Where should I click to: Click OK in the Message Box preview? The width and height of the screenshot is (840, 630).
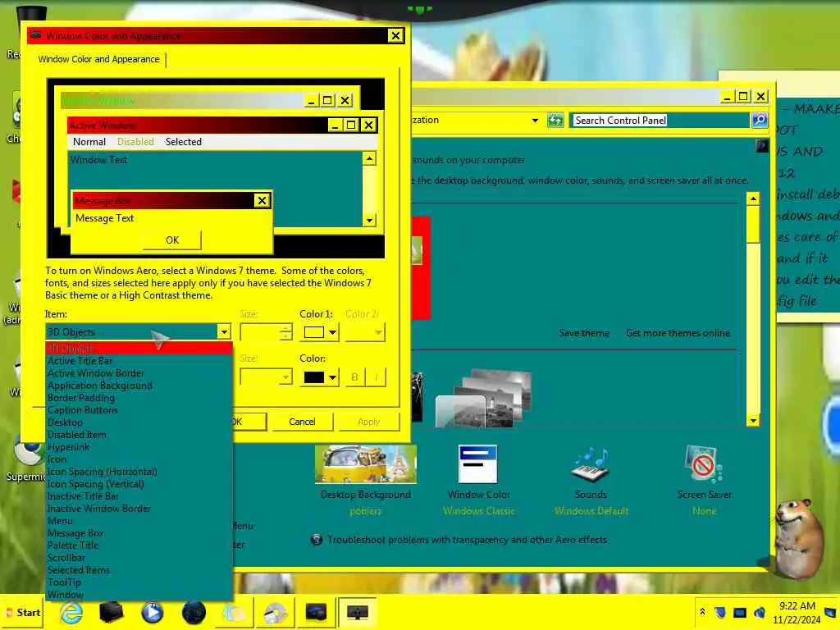pyautogui.click(x=172, y=240)
